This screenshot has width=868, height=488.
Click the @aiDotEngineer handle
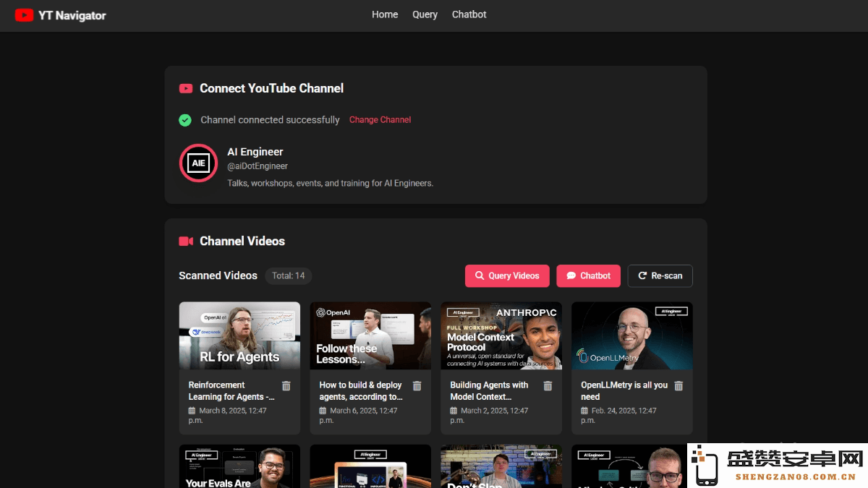258,166
